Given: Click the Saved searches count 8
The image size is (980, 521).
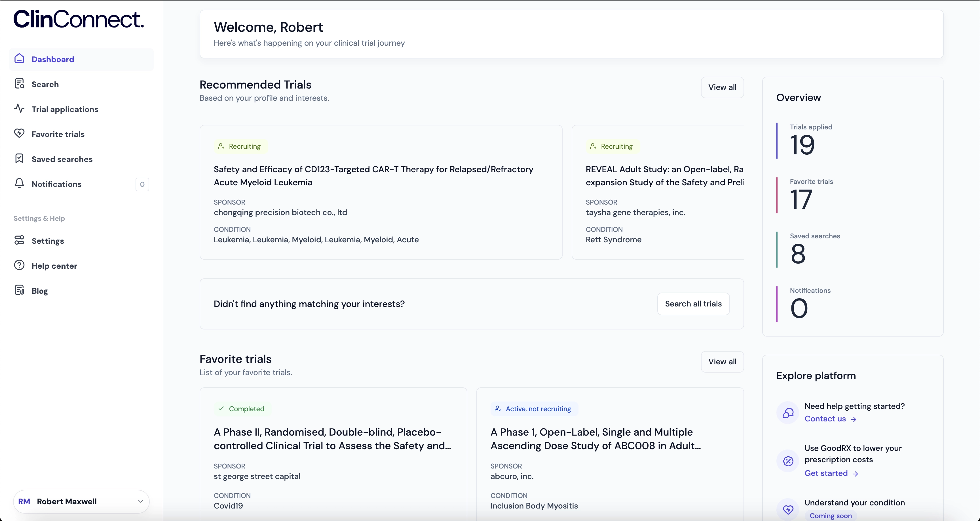Looking at the screenshot, I should (798, 254).
